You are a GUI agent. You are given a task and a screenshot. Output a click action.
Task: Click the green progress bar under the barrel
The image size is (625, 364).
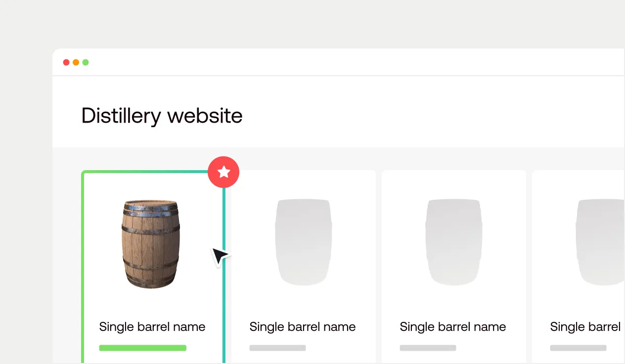[143, 348]
